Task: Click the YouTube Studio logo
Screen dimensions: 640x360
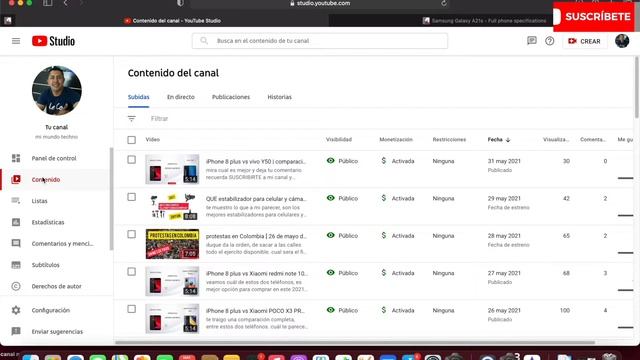Action: [53, 41]
